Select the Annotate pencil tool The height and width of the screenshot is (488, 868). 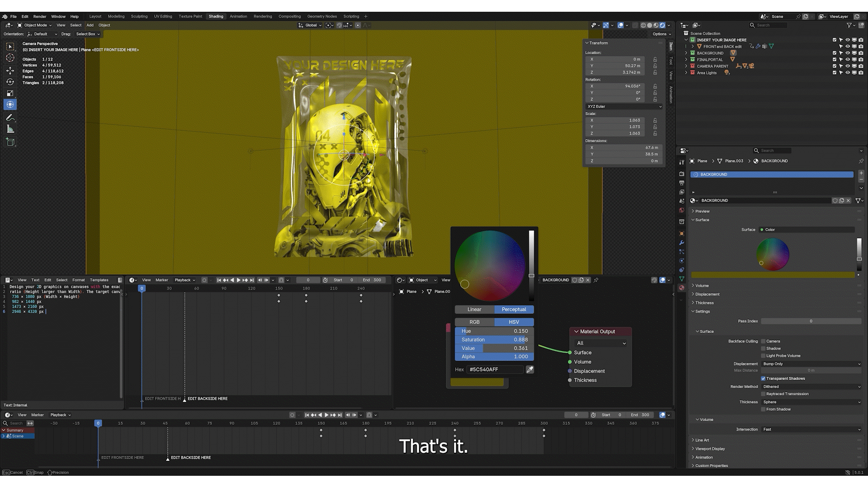(10, 117)
